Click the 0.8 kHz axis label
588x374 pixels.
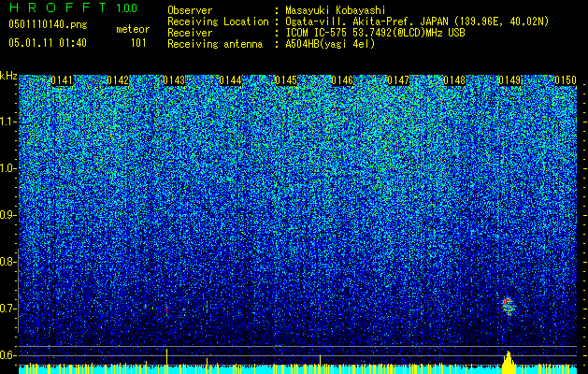click(x=8, y=262)
